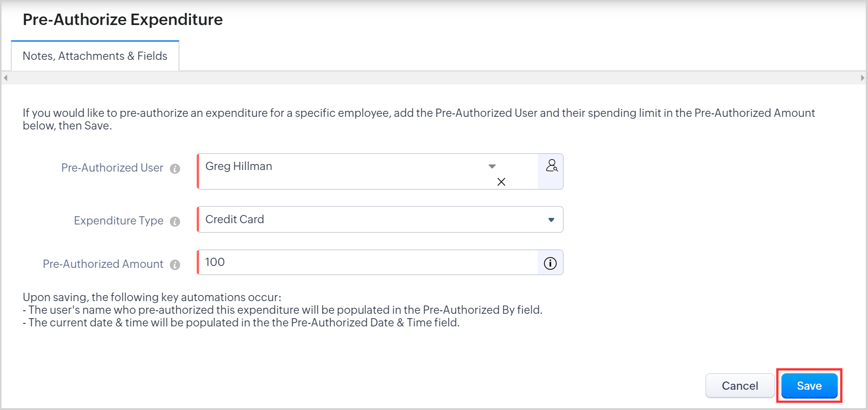Expand the Pre-Authorized User dropdown arrow
This screenshot has height=410, width=868.
tap(492, 166)
